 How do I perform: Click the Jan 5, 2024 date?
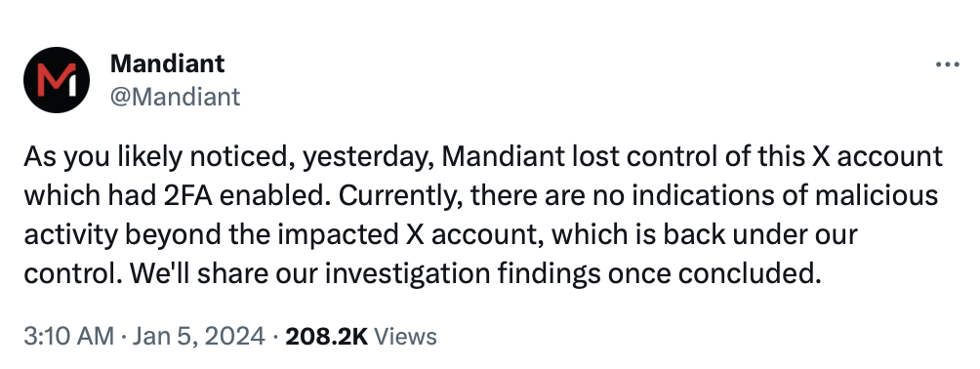[x=198, y=337]
